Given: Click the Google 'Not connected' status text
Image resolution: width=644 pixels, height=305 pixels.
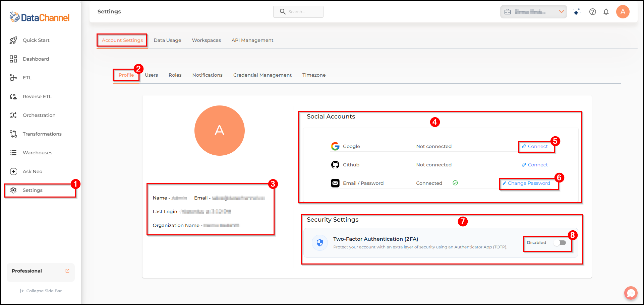Looking at the screenshot, I should (434, 146).
